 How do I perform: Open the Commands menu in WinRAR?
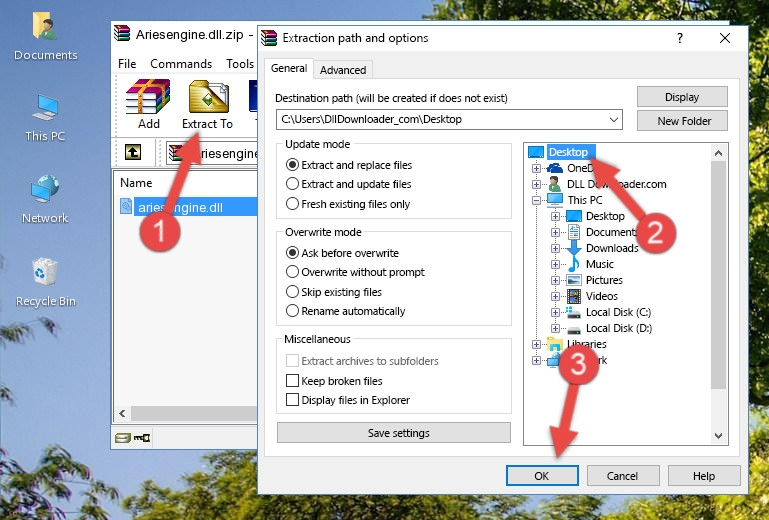click(x=181, y=64)
